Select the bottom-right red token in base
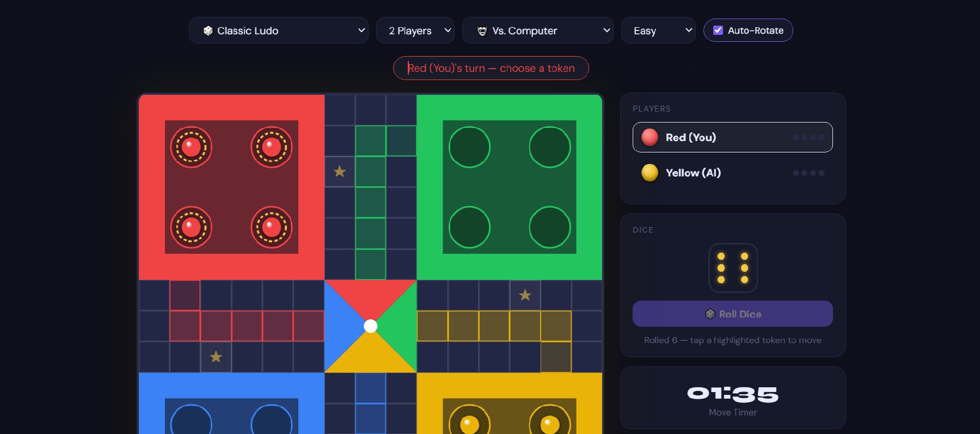 click(271, 227)
